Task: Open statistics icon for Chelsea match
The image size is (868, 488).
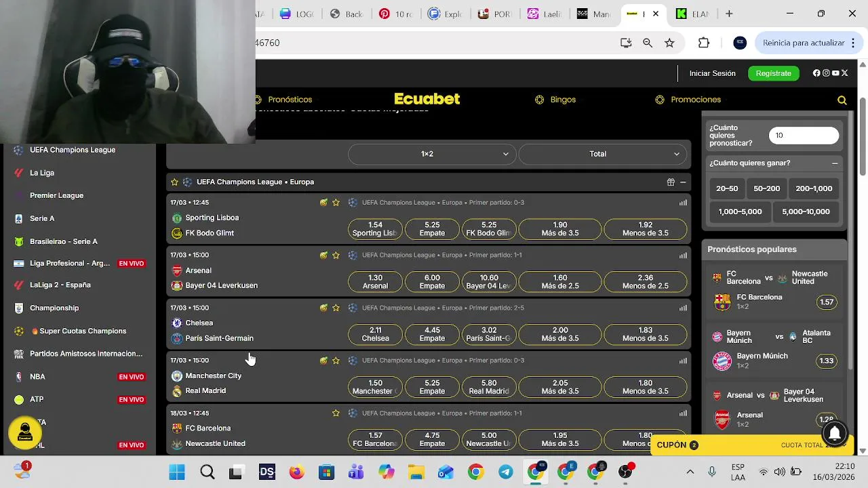Action: pos(683,308)
